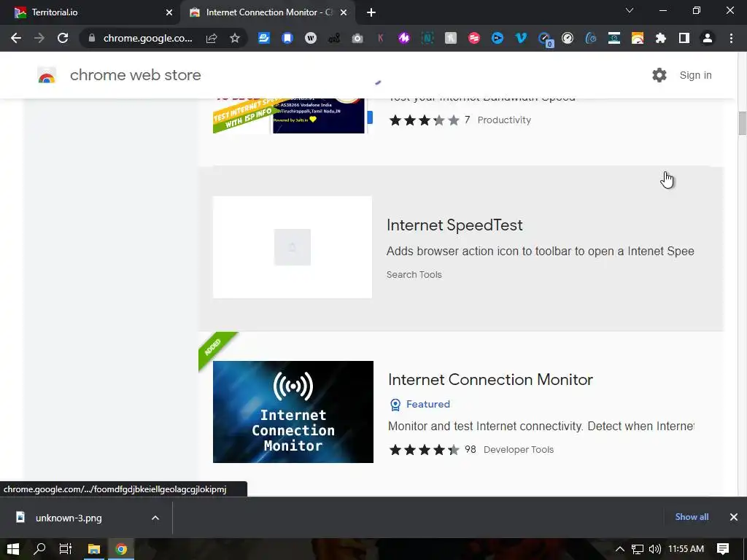Open the Chrome profile avatar
Image resolution: width=747 pixels, height=560 pixels.
[708, 38]
